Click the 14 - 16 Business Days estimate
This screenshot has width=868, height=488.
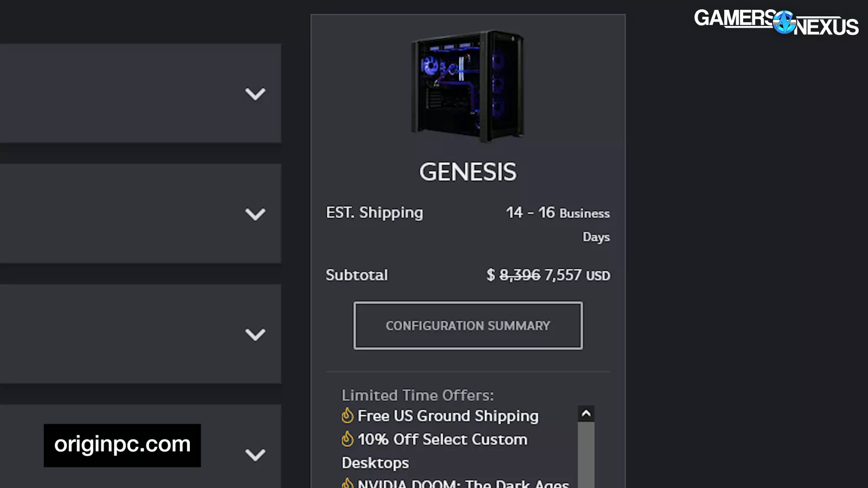pos(558,213)
